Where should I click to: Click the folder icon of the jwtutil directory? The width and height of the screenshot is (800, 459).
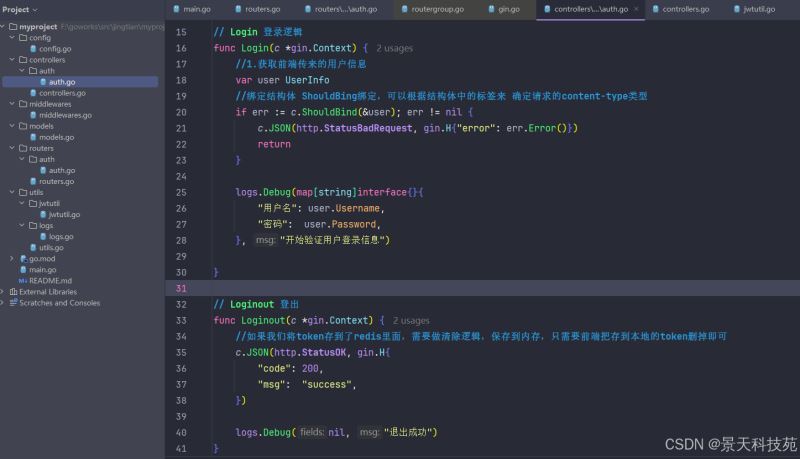click(33, 203)
